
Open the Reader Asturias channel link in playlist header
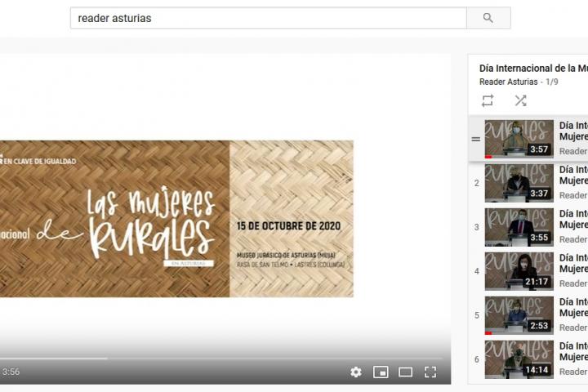(x=508, y=82)
